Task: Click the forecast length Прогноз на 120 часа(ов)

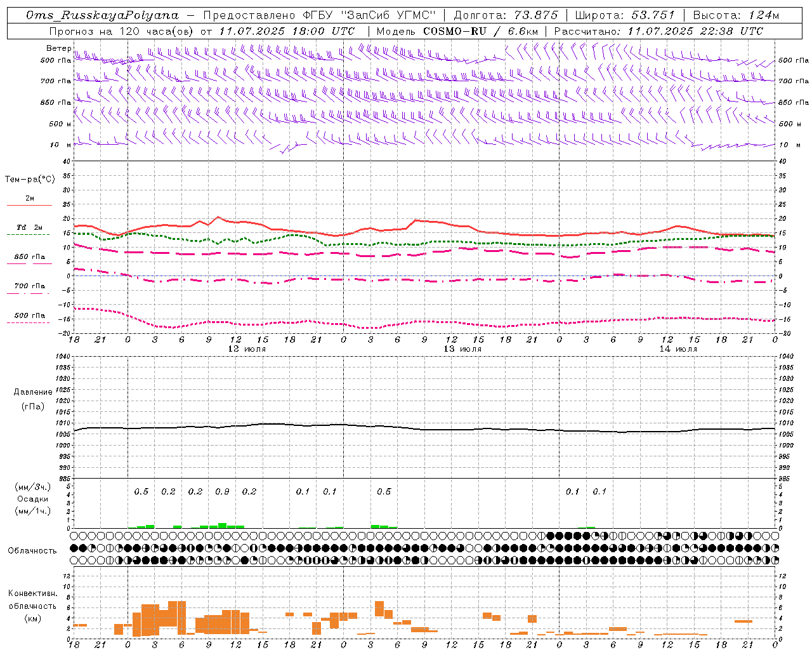Action: [122, 31]
